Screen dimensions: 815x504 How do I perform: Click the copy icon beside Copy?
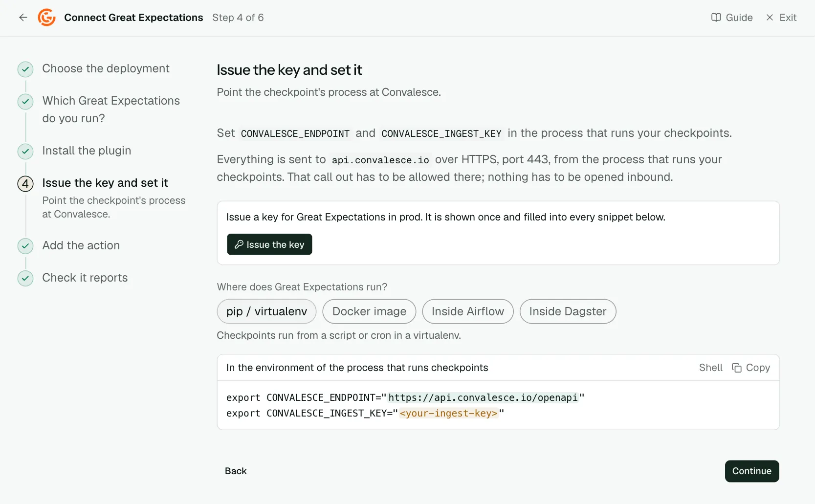(x=737, y=368)
